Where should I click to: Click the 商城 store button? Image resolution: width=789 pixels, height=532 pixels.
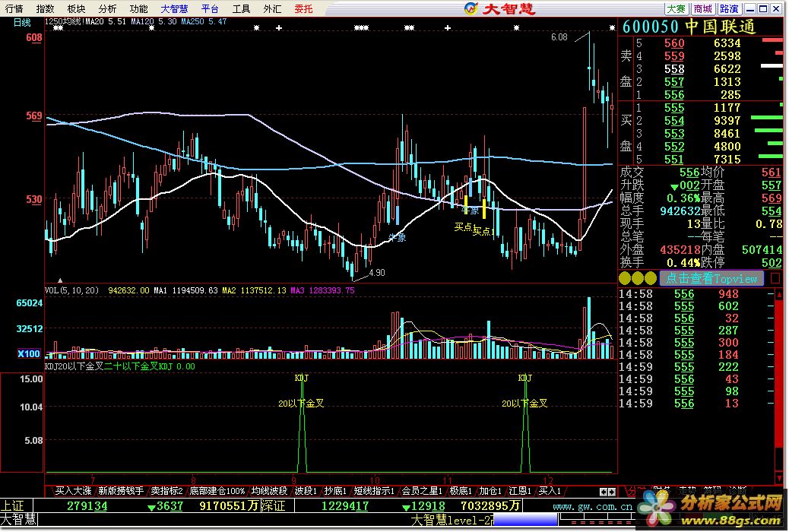point(702,8)
